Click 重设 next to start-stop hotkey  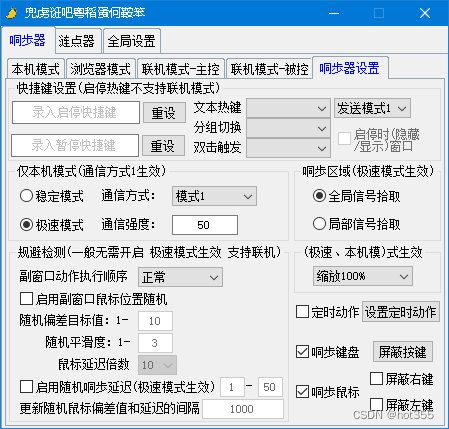pos(164,113)
